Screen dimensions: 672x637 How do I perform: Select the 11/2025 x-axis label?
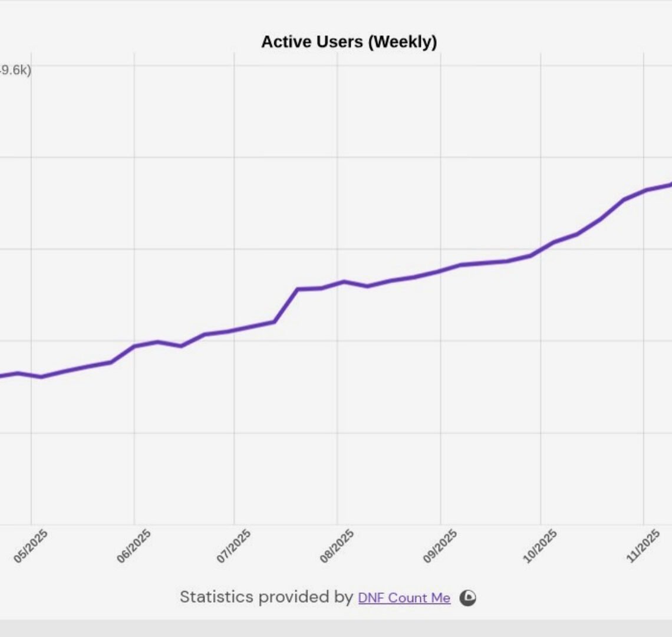[643, 546]
